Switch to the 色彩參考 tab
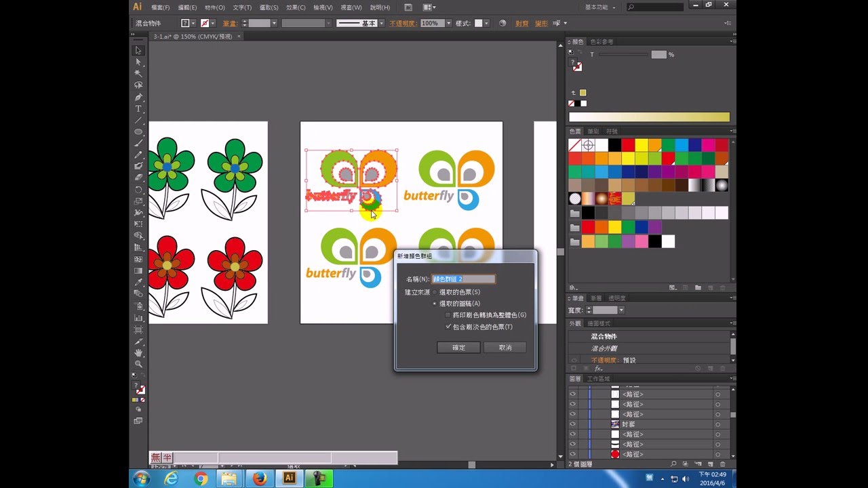868x488 pixels. pyautogui.click(x=601, y=42)
